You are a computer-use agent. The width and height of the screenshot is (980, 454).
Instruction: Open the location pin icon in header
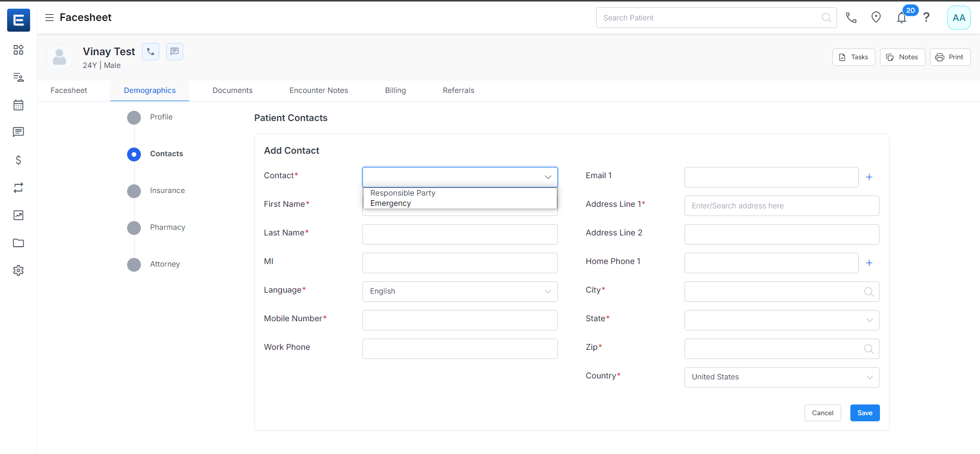(876, 17)
